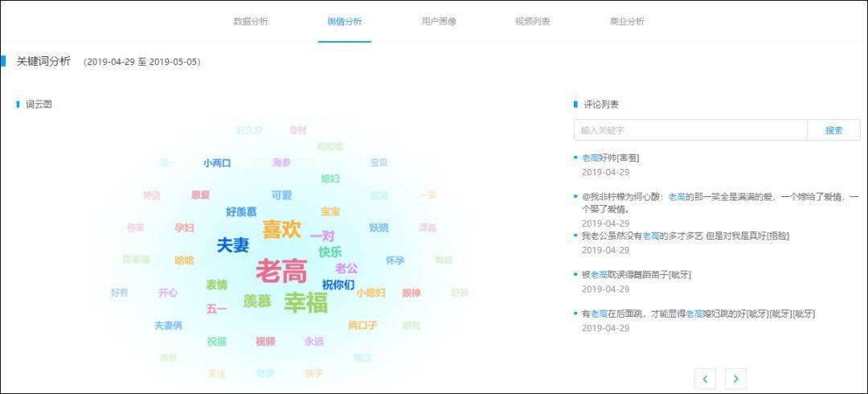Click the 关键词分析 section heading

coord(43,61)
